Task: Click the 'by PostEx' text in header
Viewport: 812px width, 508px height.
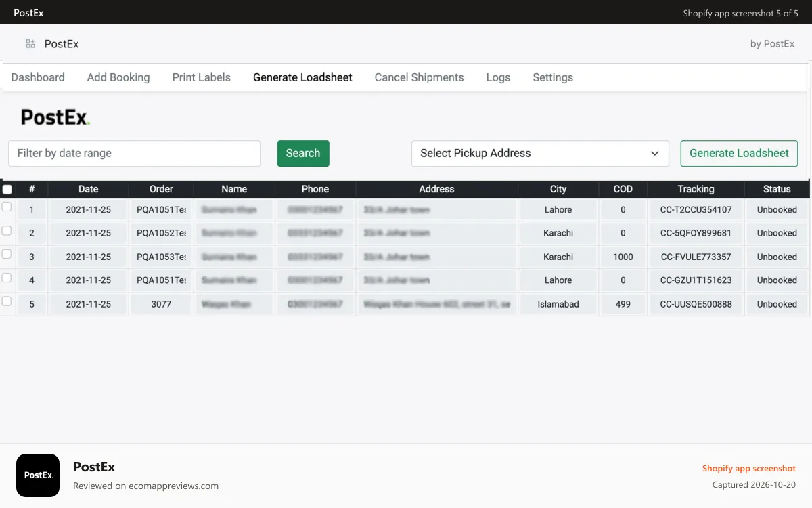Action: (x=772, y=44)
